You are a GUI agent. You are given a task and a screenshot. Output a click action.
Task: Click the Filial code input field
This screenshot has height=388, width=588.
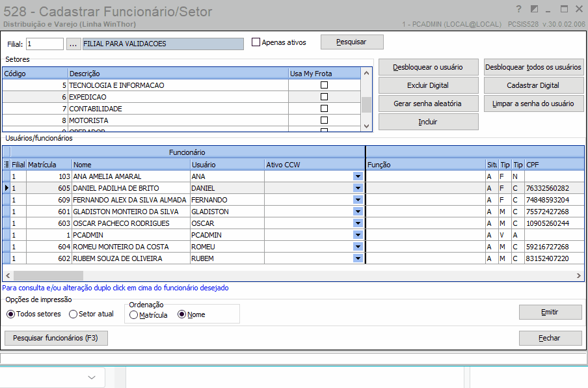tap(45, 44)
